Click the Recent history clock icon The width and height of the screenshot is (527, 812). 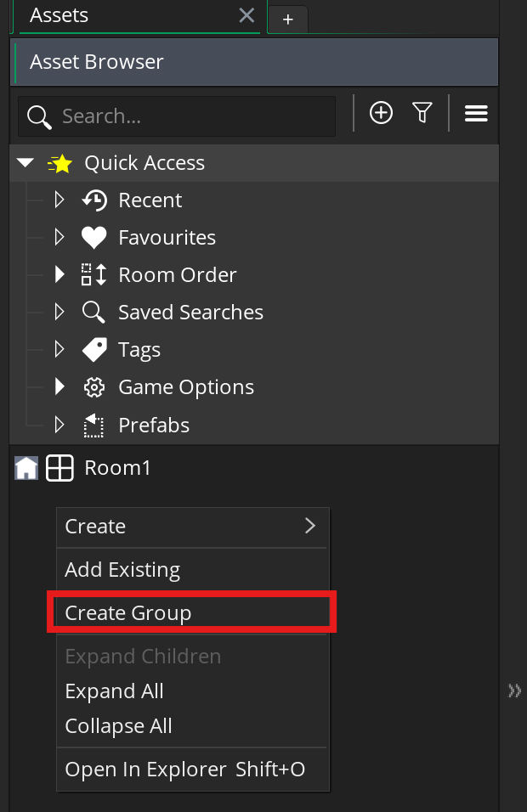coord(94,200)
